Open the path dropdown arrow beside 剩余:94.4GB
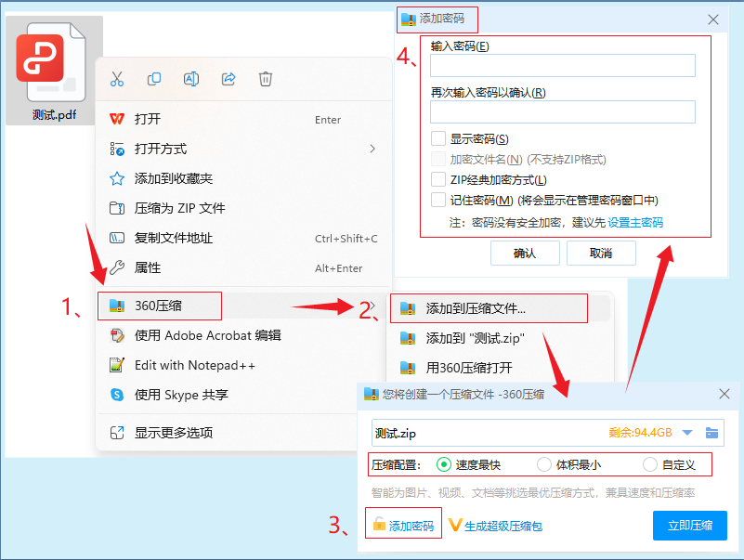The width and height of the screenshot is (744, 560). pos(687,433)
